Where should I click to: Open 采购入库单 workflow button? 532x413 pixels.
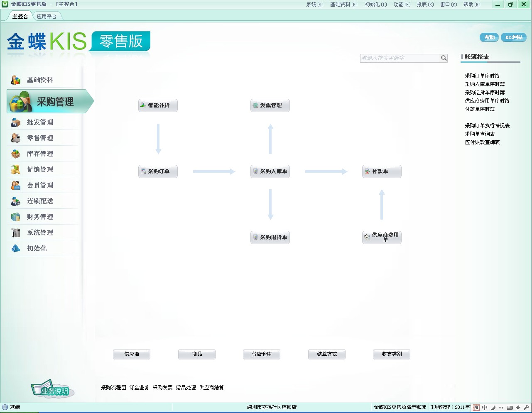pos(270,171)
